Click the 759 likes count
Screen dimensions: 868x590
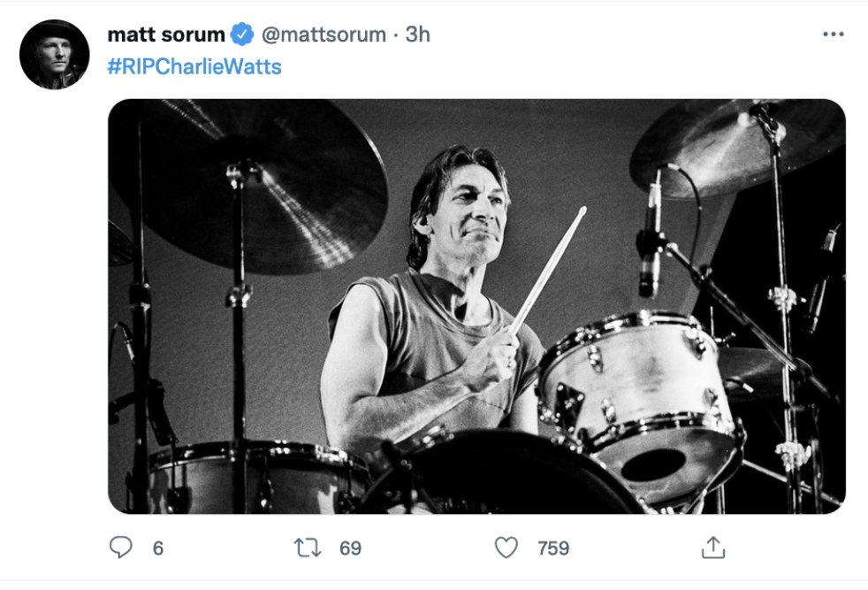coord(553,548)
